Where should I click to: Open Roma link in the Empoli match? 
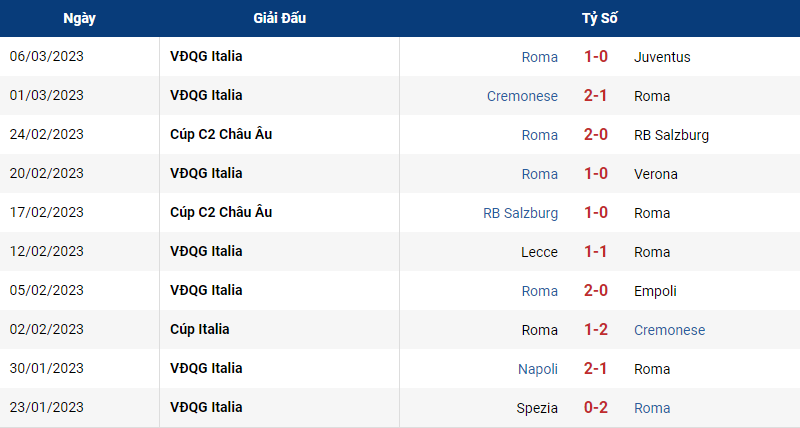tap(539, 291)
